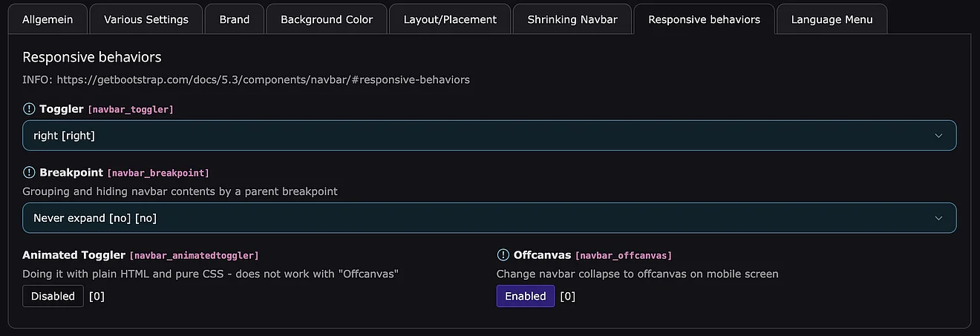Select the Responsive behaviors tab
The width and height of the screenshot is (980, 336).
[x=704, y=19]
